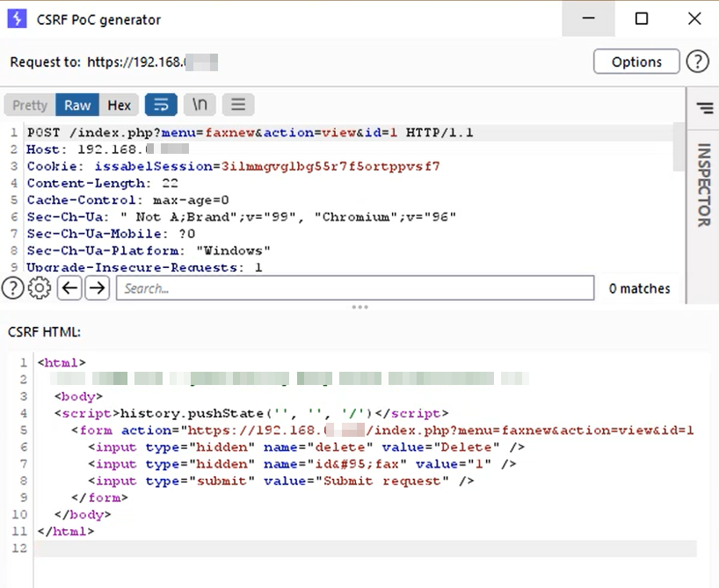Click the Sec-Ch-Ua-Mobile: ?0 line
This screenshot has width=719, height=588.
(x=111, y=234)
